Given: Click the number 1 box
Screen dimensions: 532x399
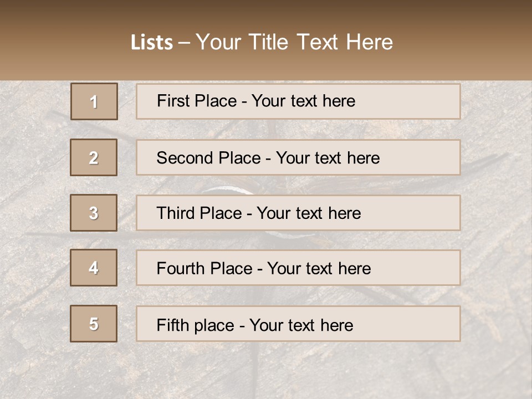Looking at the screenshot, I should (x=94, y=101).
